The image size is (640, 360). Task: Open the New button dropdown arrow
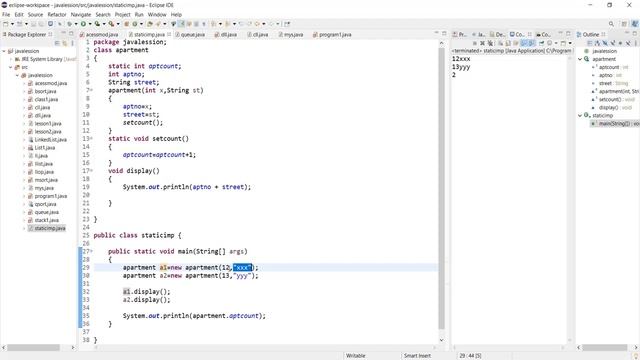tap(12, 24)
